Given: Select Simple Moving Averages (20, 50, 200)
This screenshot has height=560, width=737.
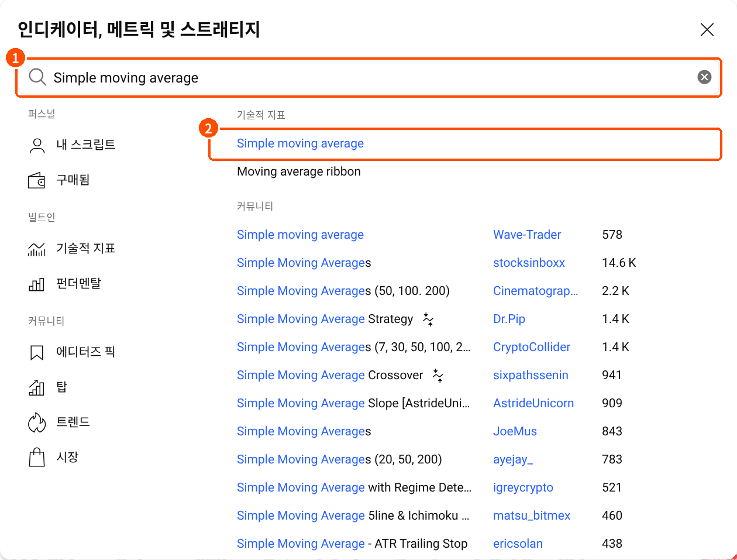Looking at the screenshot, I should click(339, 459).
